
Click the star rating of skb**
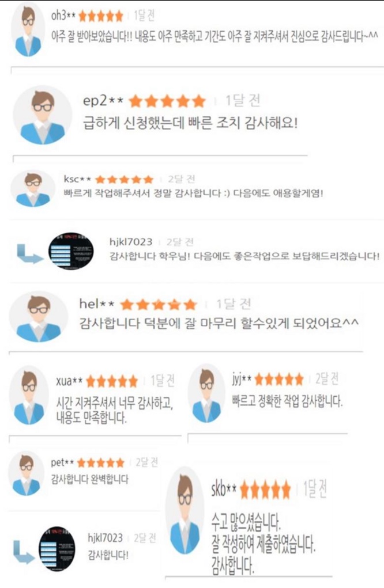265,490
